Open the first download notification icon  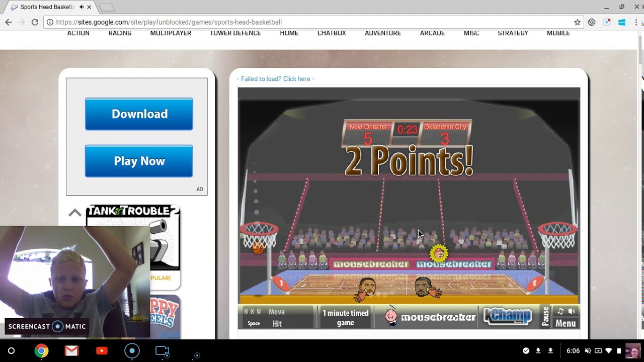[538, 350]
